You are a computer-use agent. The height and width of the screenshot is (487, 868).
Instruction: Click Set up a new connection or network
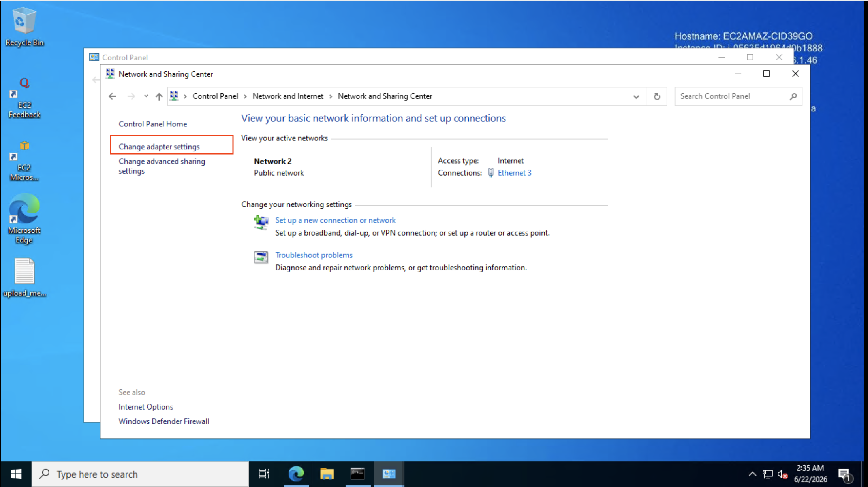(x=335, y=220)
